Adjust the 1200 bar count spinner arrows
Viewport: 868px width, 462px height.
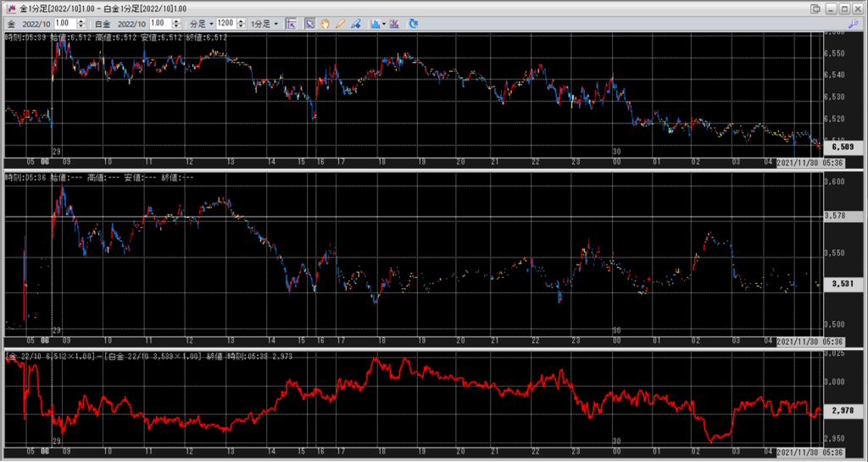click(241, 24)
